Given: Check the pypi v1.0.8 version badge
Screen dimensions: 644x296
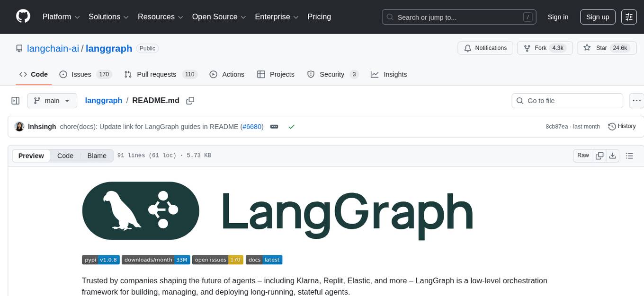Looking at the screenshot, I should tap(100, 260).
